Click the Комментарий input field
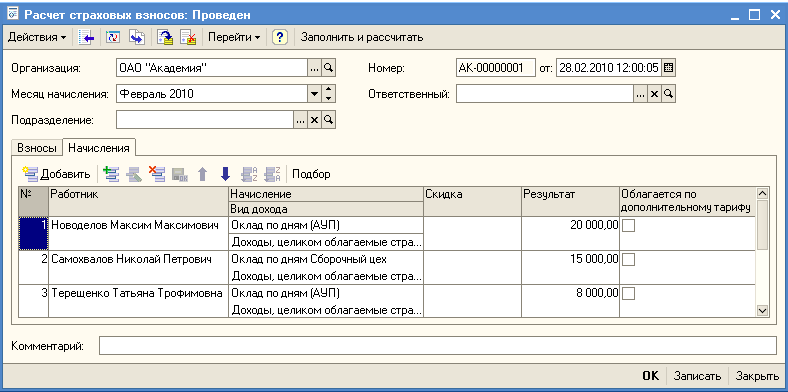Image resolution: width=788 pixels, height=392 pixels. click(x=438, y=346)
